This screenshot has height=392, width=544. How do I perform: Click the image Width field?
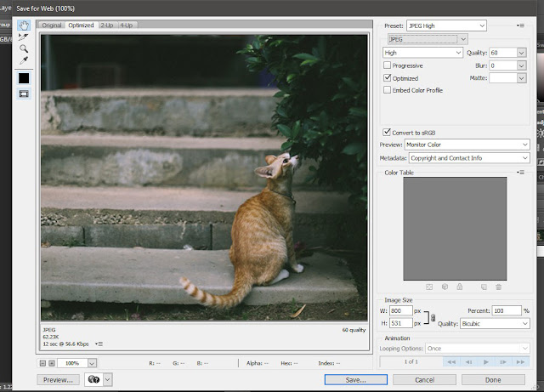coord(400,310)
